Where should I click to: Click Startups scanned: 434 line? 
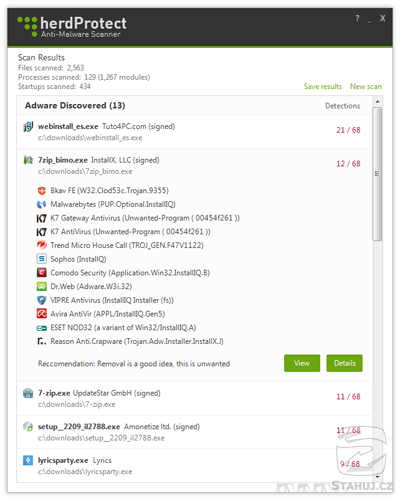pyautogui.click(x=54, y=87)
